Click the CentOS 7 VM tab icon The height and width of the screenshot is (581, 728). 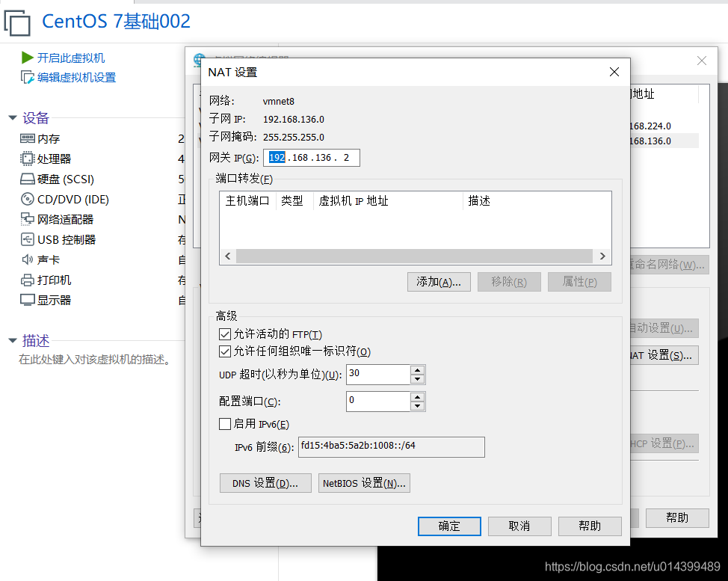[x=16, y=22]
